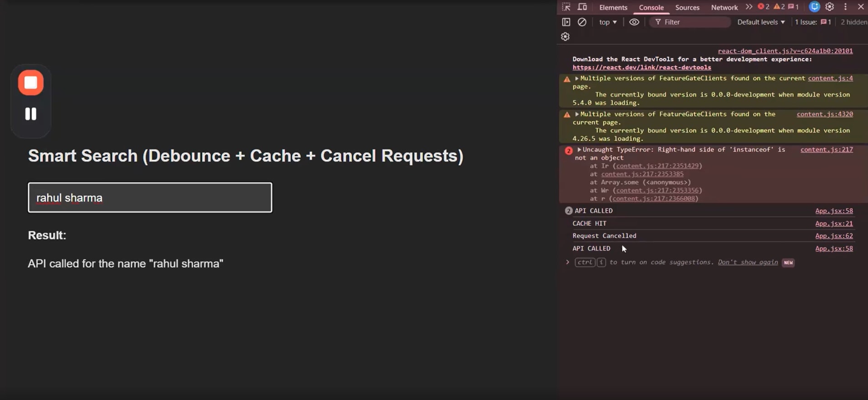This screenshot has width=868, height=400.
Task: Show the console sidebar panel
Action: coord(566,22)
